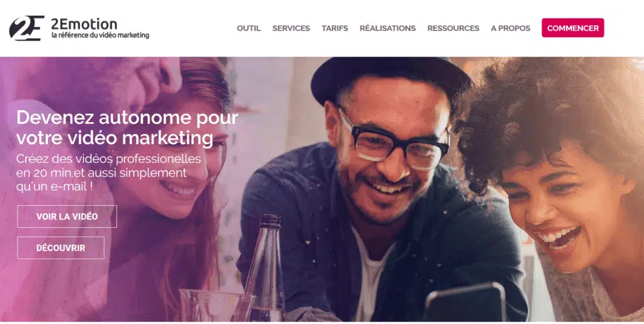Select RESSOURCES in the navigation bar
The image size is (644, 324).
tap(453, 28)
